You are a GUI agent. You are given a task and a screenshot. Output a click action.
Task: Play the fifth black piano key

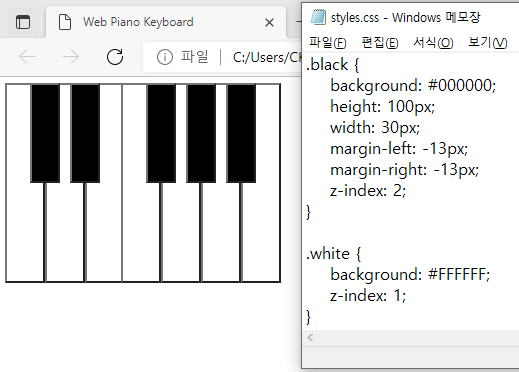coord(241,133)
